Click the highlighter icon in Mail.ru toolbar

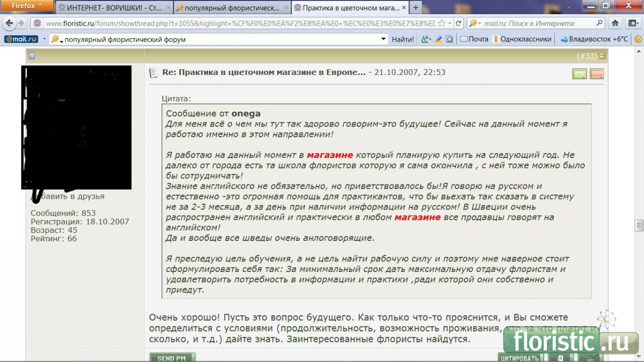point(438,39)
